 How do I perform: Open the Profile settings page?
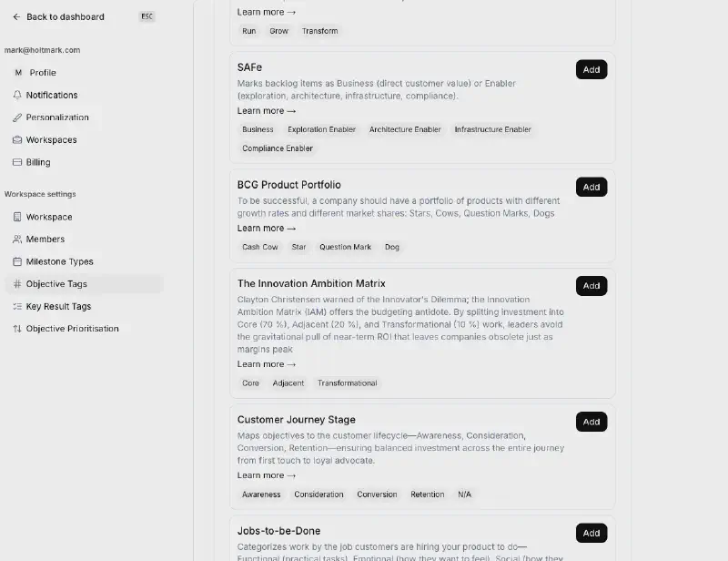click(42, 73)
